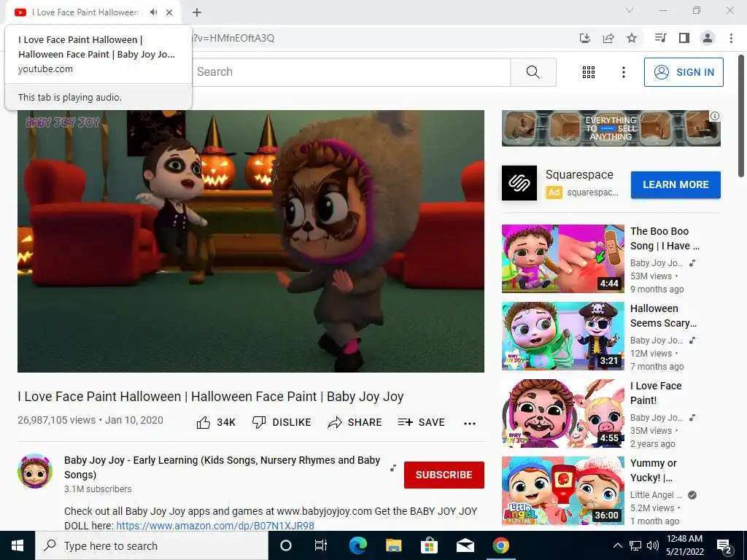
Task: Mute tab using speaker icon on tab
Action: click(153, 12)
